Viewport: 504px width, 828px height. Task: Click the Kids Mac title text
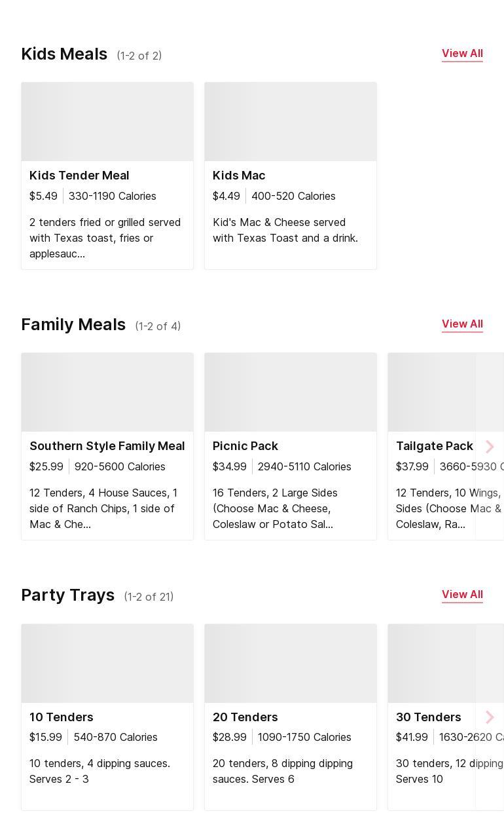tap(239, 176)
